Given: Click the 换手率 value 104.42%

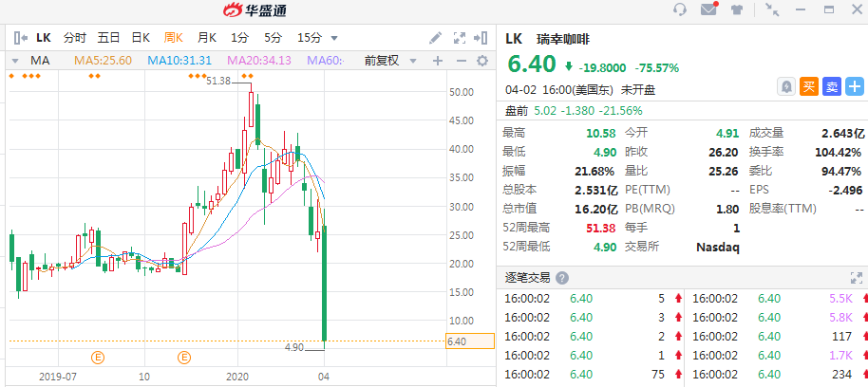Looking at the screenshot, I should [x=839, y=152].
